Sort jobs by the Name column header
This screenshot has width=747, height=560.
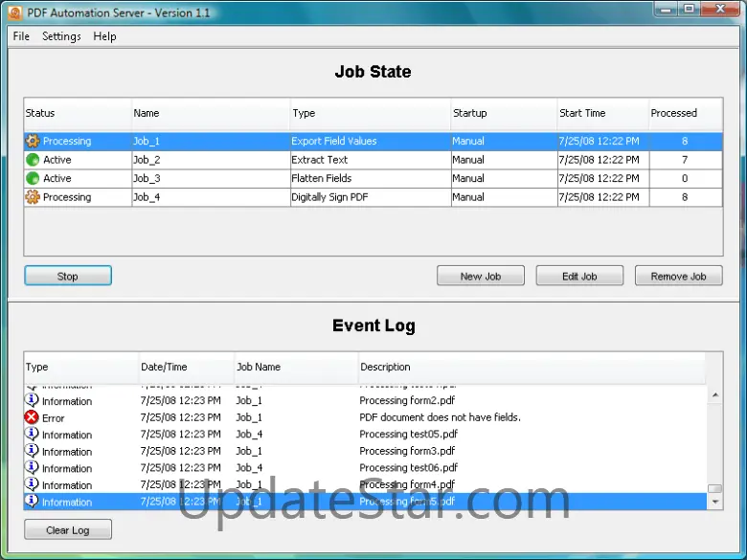pyautogui.click(x=211, y=113)
